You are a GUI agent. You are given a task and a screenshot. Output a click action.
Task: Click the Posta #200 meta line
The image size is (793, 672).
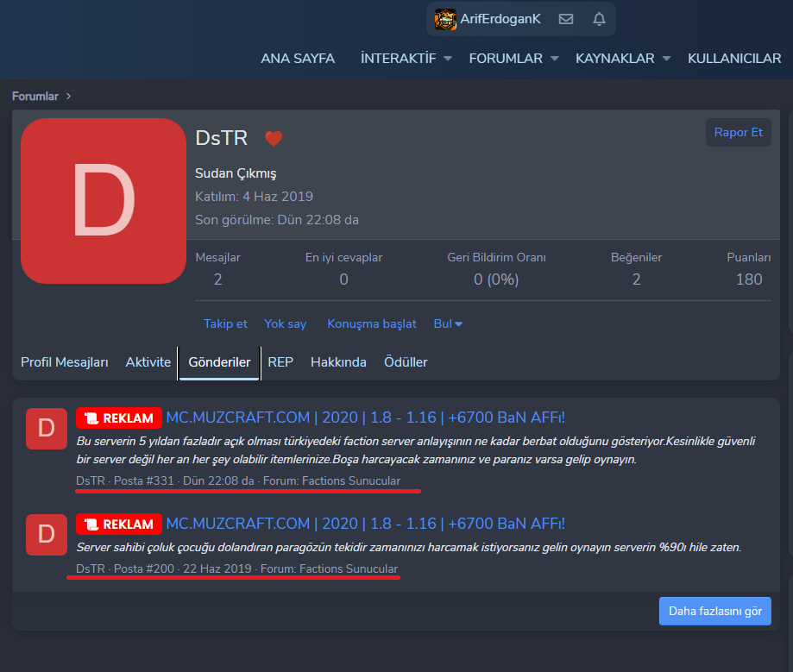coord(236,568)
